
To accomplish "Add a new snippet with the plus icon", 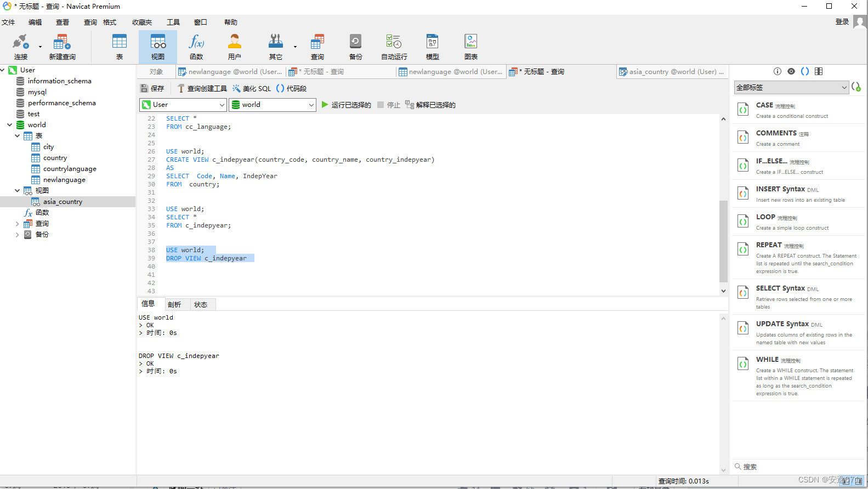I will click(856, 87).
